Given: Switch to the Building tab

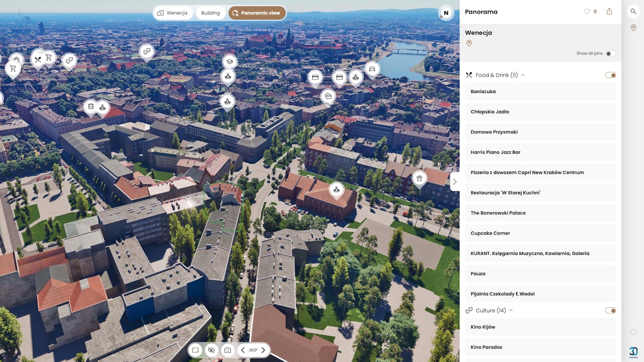Looking at the screenshot, I should pyautogui.click(x=210, y=13).
